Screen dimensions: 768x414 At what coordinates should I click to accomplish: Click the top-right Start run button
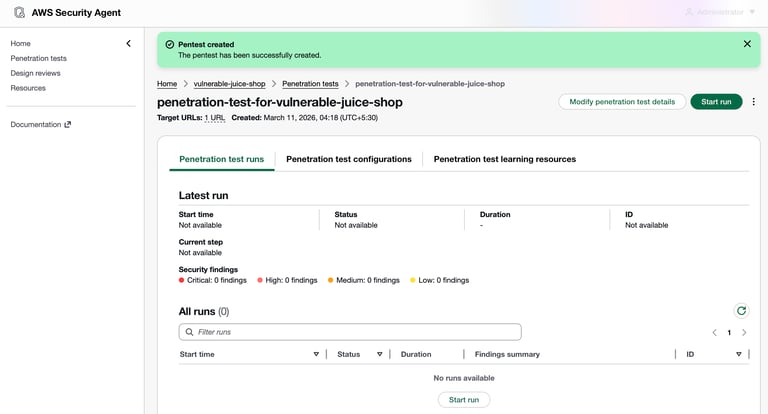(x=716, y=102)
